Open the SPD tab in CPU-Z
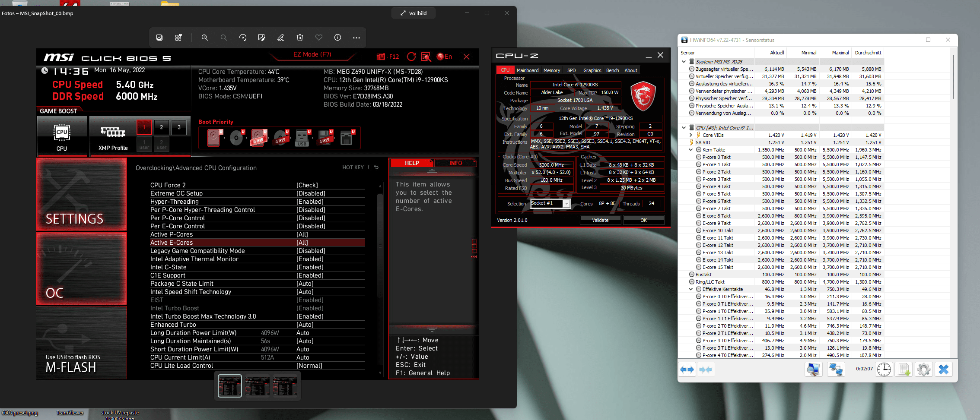 (571, 70)
